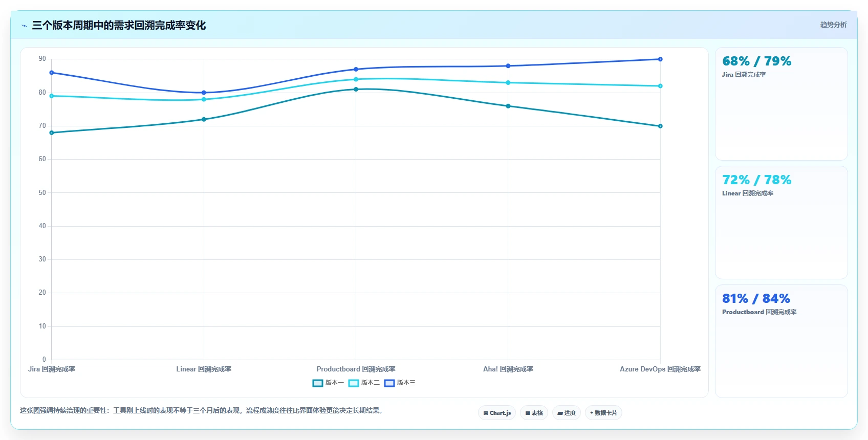Viewport: 868px width, 440px height.
Task: Click 版本二 data point at Aha!
Action: pos(508,83)
